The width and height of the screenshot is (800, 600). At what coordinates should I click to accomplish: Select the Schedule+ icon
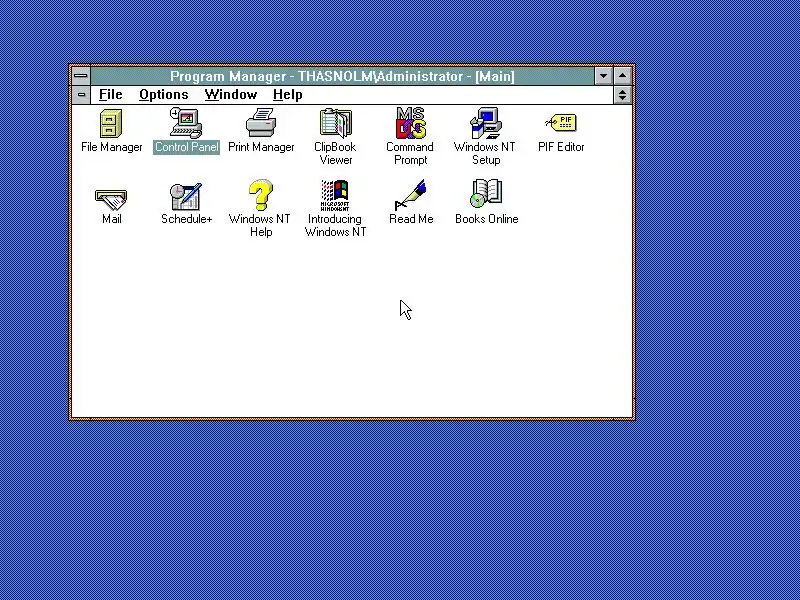pyautogui.click(x=186, y=196)
